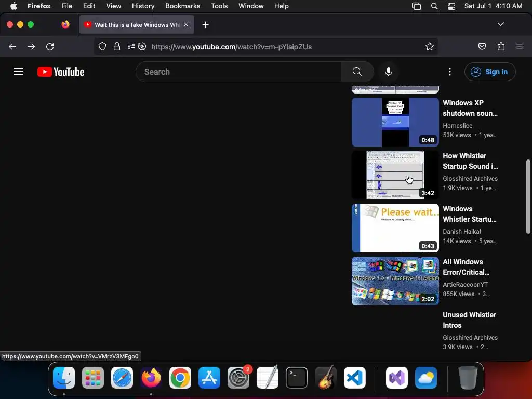The image size is (532, 399).
Task: Open a new tab
Action: tap(205, 25)
